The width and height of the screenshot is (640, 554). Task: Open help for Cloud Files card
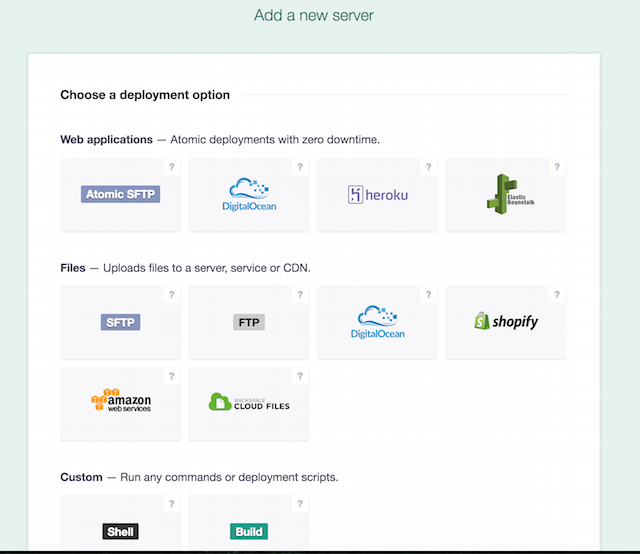click(300, 376)
